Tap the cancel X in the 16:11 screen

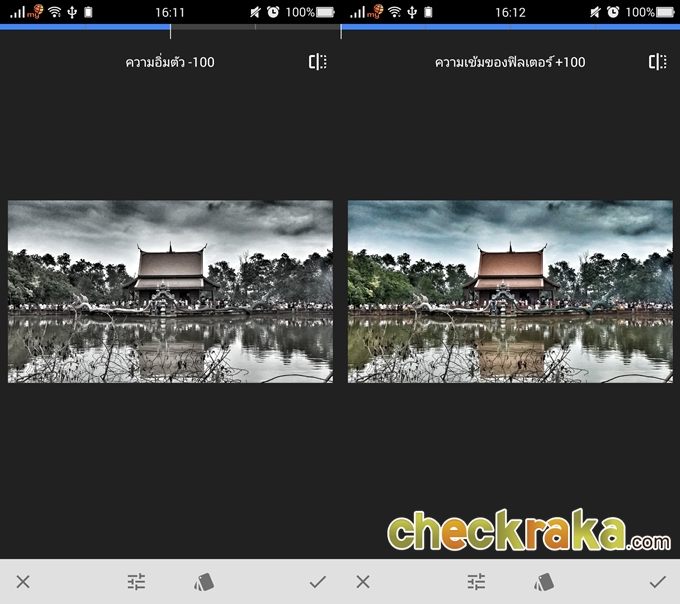(x=23, y=581)
